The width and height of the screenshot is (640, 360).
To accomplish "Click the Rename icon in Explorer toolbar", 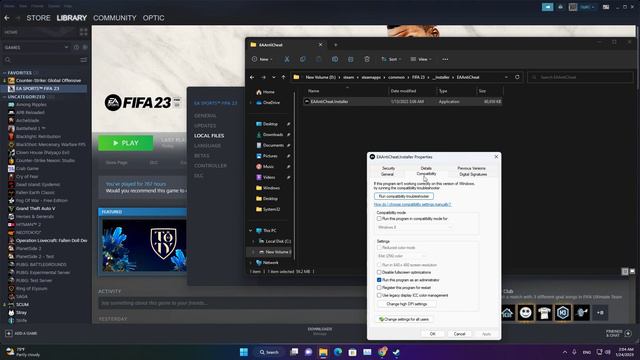I will (x=335, y=59).
